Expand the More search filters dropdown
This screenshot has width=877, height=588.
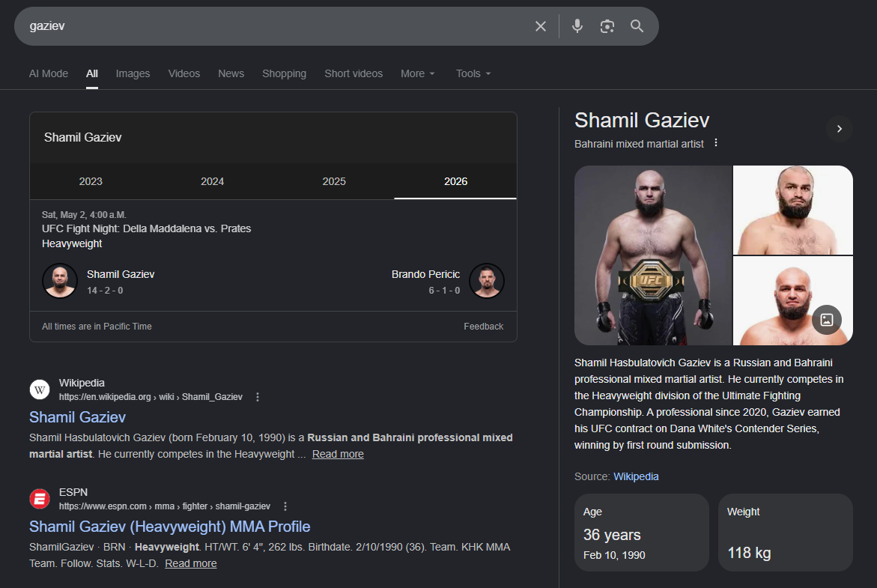click(x=418, y=74)
